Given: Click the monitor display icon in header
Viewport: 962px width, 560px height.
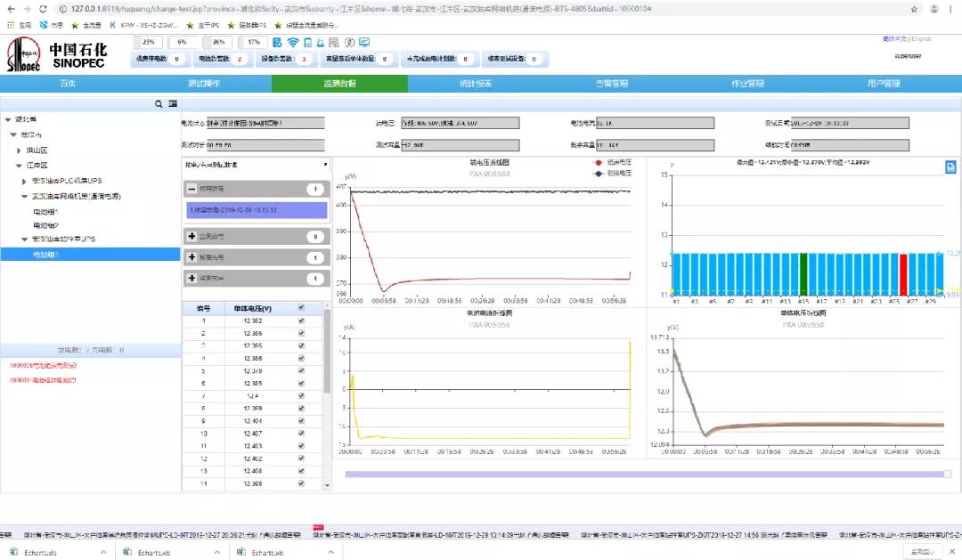Looking at the screenshot, I should point(364,43).
